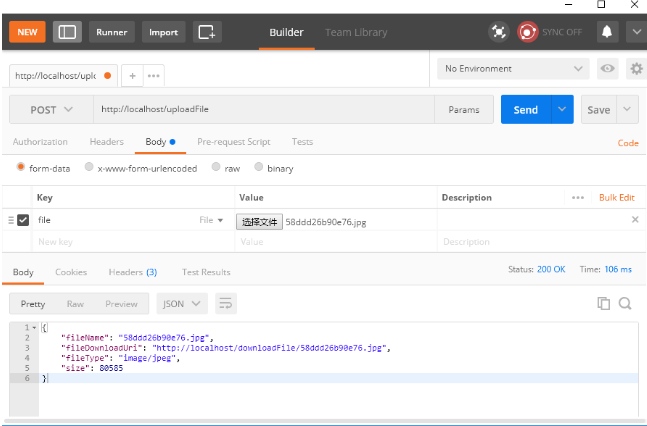Open the Authorization tab
Viewport: 647px width, 426px height.
pyautogui.click(x=40, y=142)
